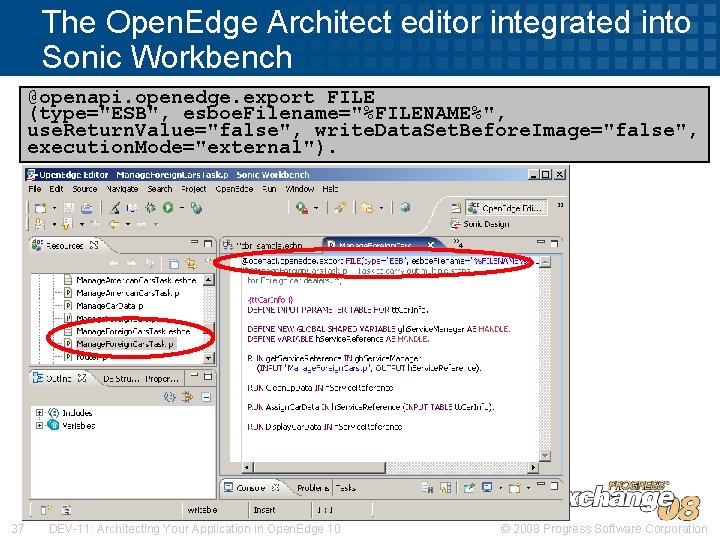Open the Navigate menu

click(x=122, y=189)
